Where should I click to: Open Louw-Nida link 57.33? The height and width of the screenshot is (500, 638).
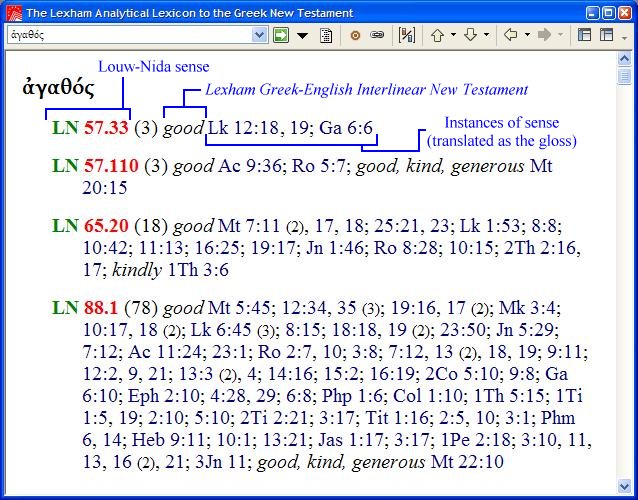106,128
